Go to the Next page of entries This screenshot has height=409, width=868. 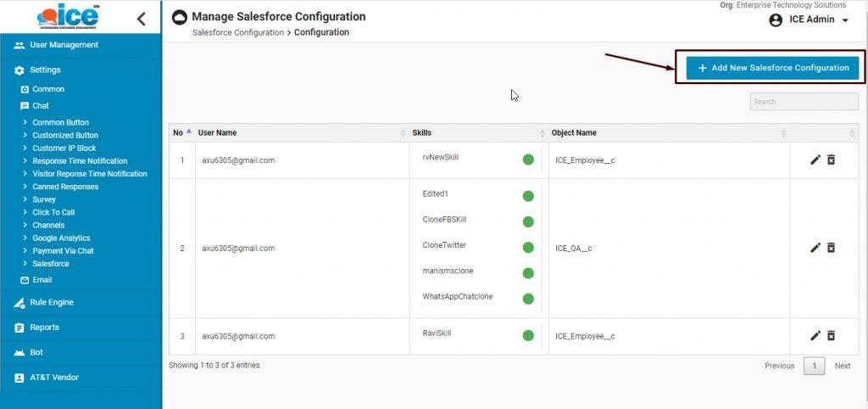pyautogui.click(x=842, y=366)
